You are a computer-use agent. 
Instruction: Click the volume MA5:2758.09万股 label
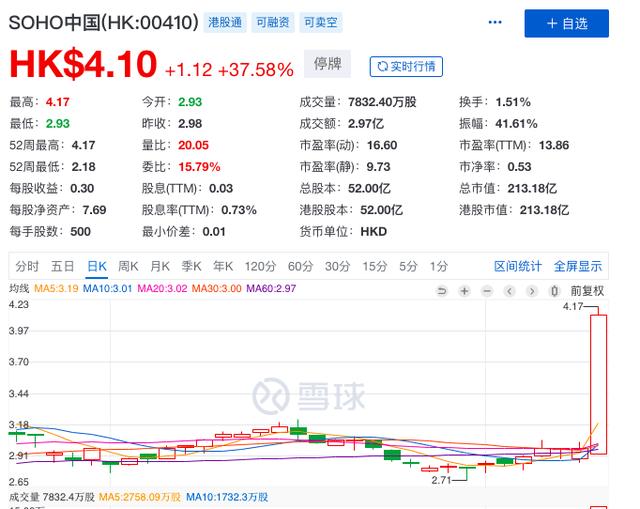click(140, 497)
